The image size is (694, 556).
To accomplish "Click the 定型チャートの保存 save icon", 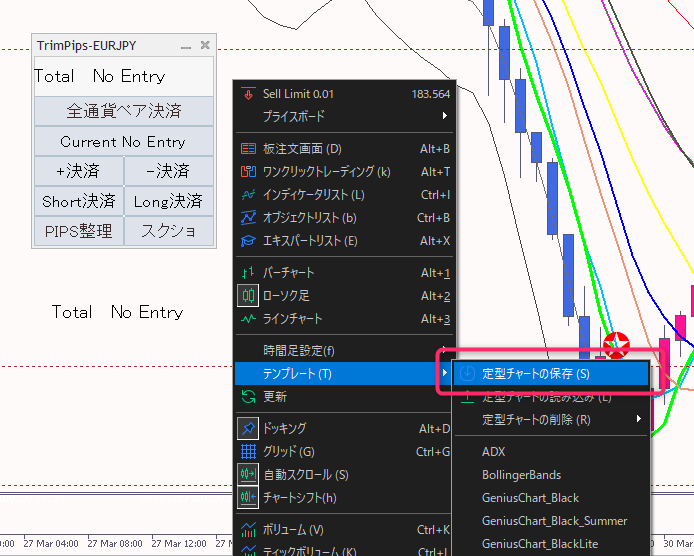I will point(468,374).
